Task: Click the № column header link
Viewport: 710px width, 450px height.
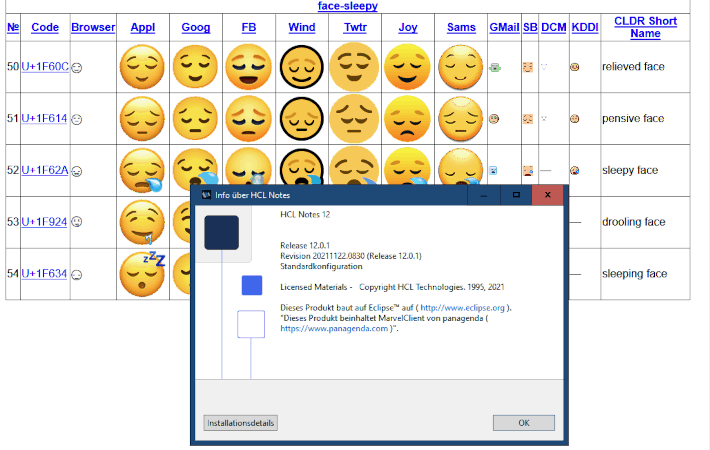Action: pos(13,27)
